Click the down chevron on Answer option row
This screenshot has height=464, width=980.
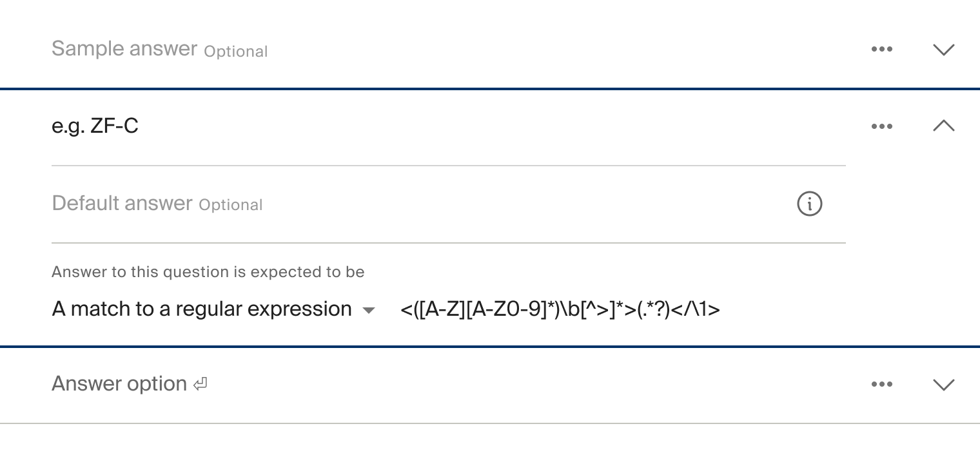point(943,384)
